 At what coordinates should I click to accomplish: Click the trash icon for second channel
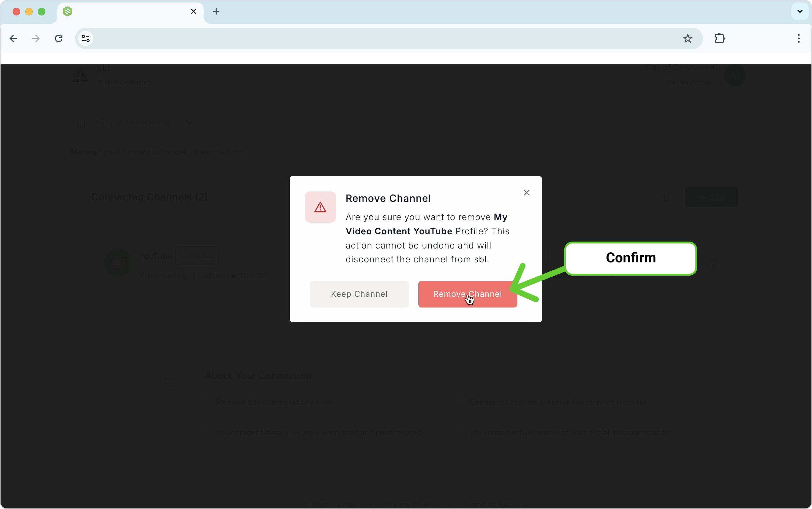[x=713, y=264]
